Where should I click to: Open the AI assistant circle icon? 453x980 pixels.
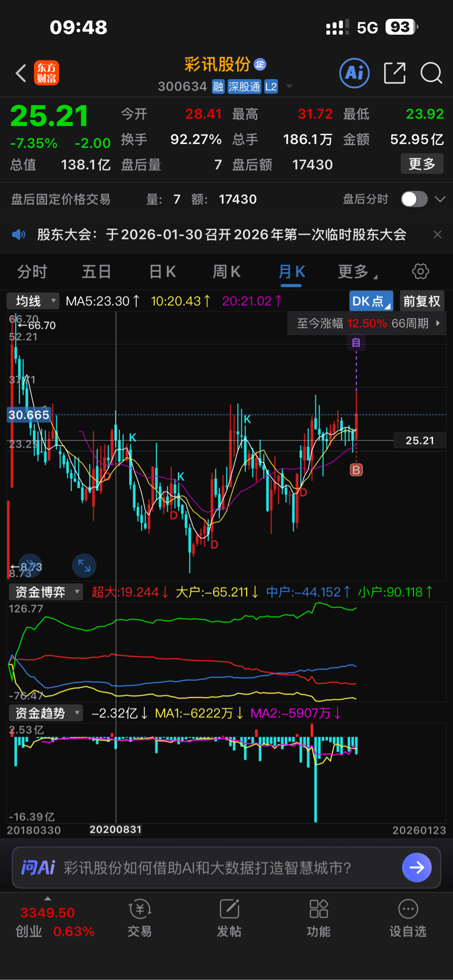click(x=354, y=73)
